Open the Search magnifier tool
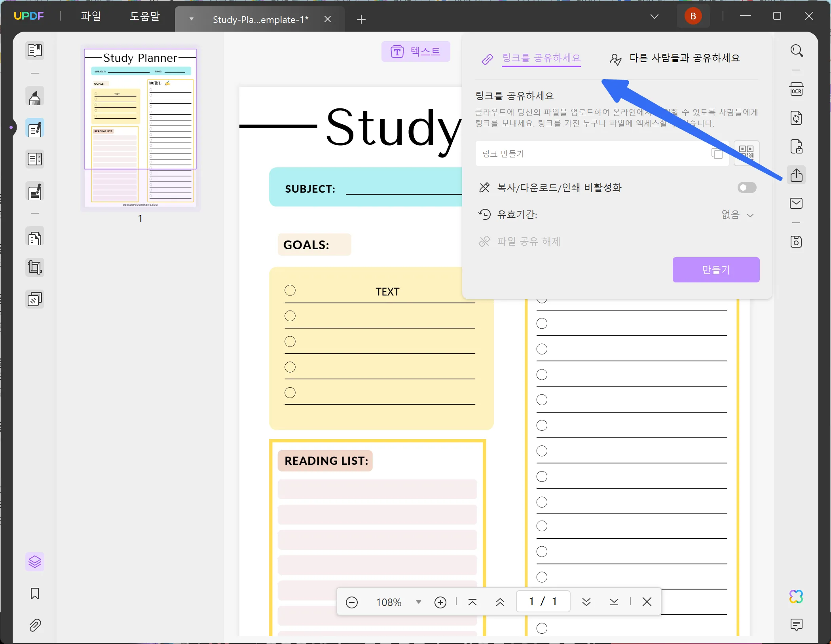Image resolution: width=831 pixels, height=644 pixels. pos(797,51)
